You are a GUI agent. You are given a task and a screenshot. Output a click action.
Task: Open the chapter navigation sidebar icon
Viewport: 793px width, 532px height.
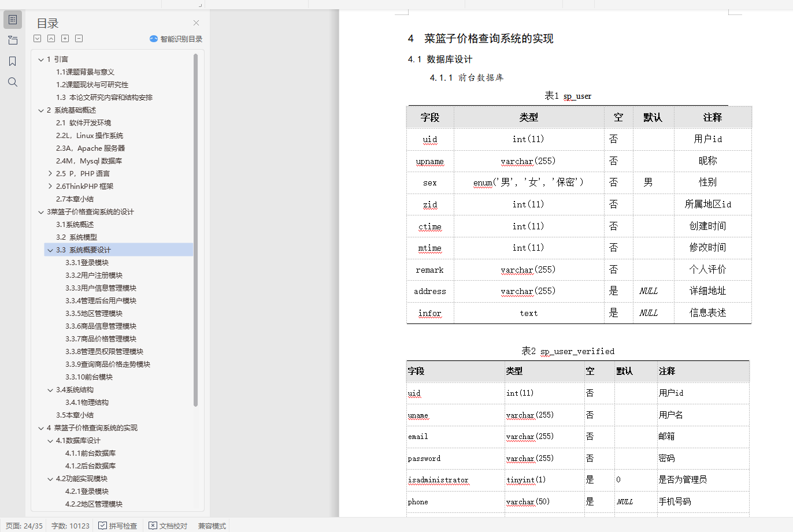[x=13, y=40]
